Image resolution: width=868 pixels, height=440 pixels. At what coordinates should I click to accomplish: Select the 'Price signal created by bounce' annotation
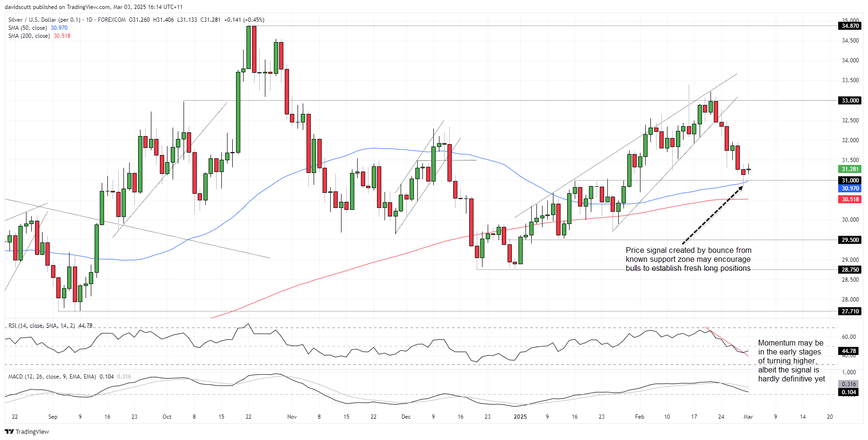[688, 259]
